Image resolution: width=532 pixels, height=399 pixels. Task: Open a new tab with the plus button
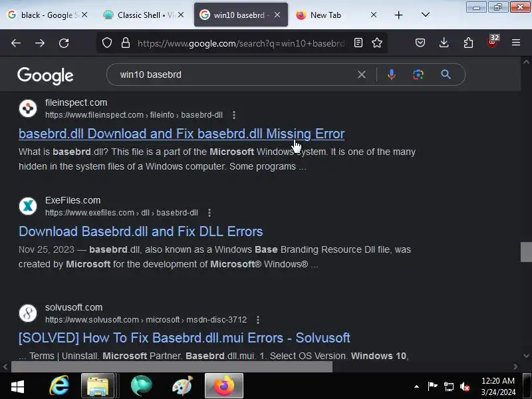point(398,15)
